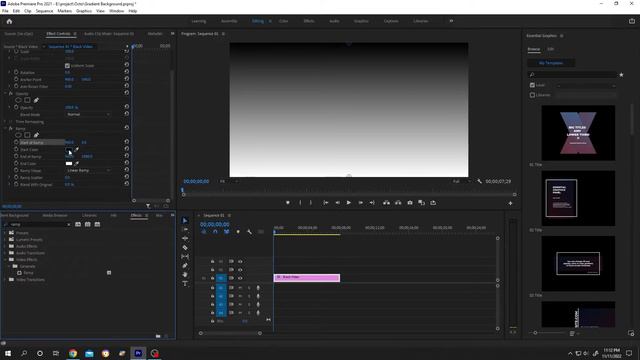The height and width of the screenshot is (360, 640).
Task: Pick End Color with the eyedropper
Action: click(x=77, y=163)
